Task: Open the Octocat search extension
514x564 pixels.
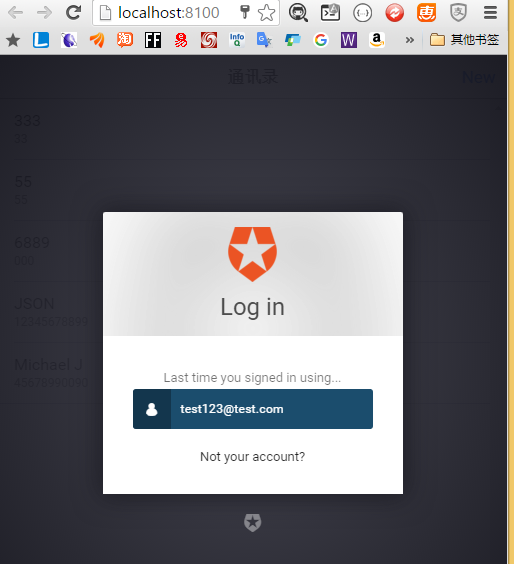Action: coord(298,13)
